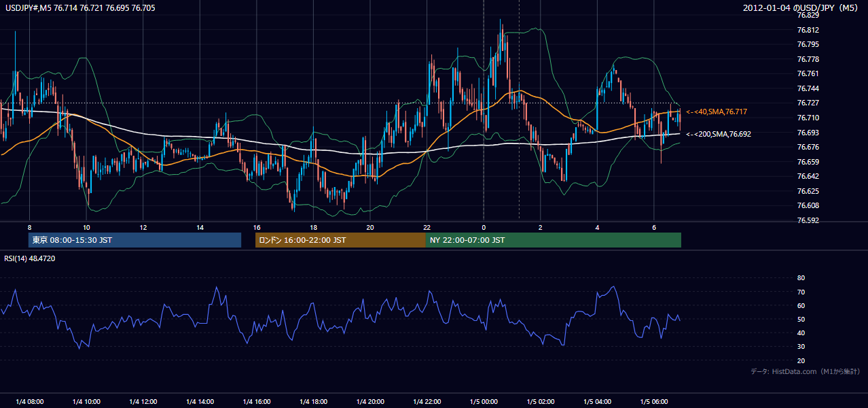Click the 2012-01-04 USD/JPY (M5) heading
The image size is (868, 408).
tap(801, 7)
